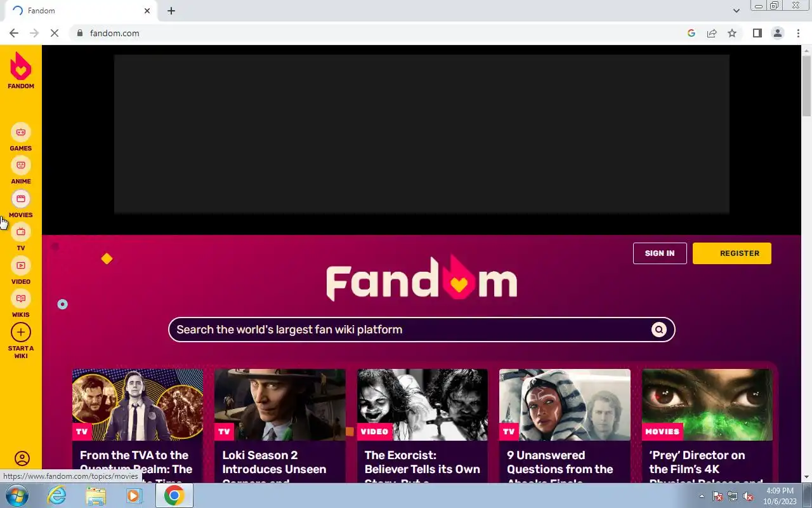
Task: Click the Start a Wiki plus icon
Action: tap(21, 332)
